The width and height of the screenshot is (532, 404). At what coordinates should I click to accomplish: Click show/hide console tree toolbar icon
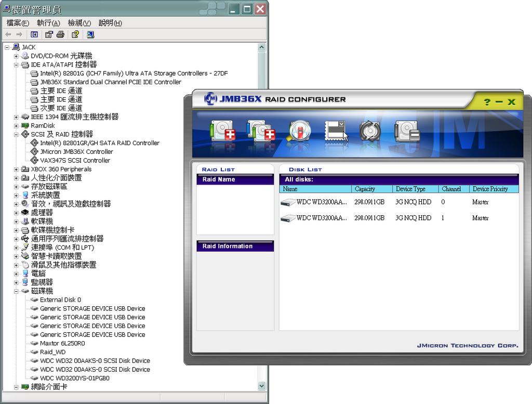click(34, 34)
